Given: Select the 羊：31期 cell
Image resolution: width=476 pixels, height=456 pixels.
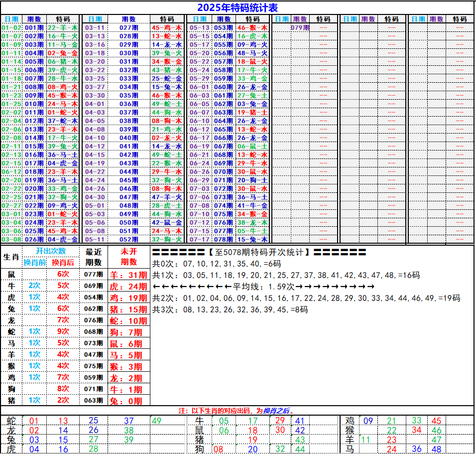Looking at the screenshot, I should tap(128, 275).
